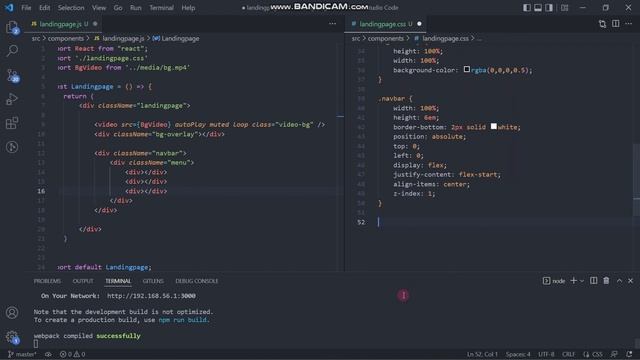Open the Source Control view
Image resolution: width=640 pixels, height=360 pixels.
(x=12, y=76)
